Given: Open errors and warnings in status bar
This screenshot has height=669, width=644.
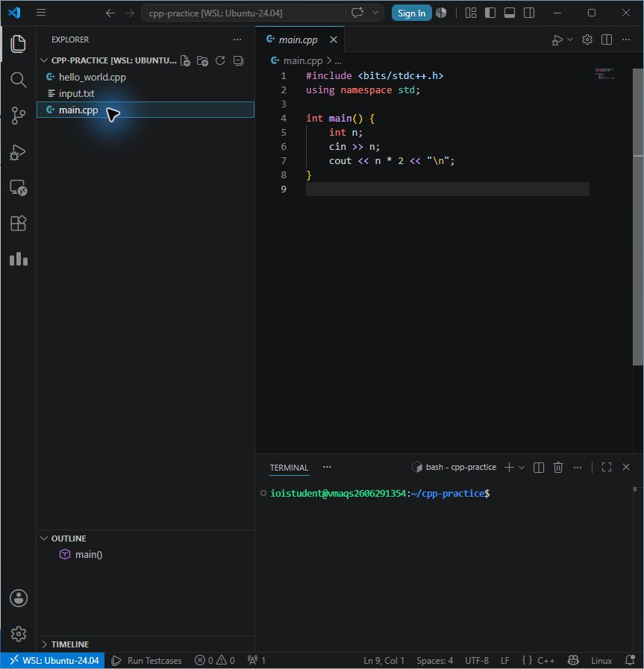Looking at the screenshot, I should [x=215, y=661].
